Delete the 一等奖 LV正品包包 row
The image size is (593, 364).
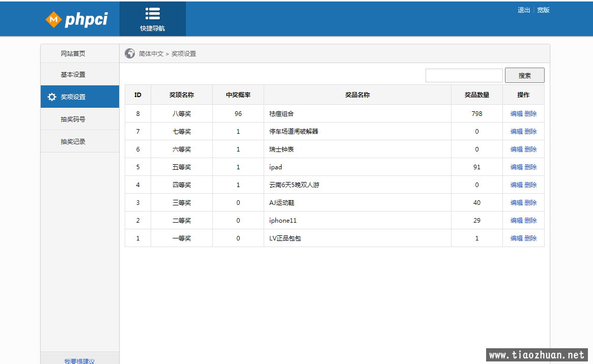tap(530, 238)
